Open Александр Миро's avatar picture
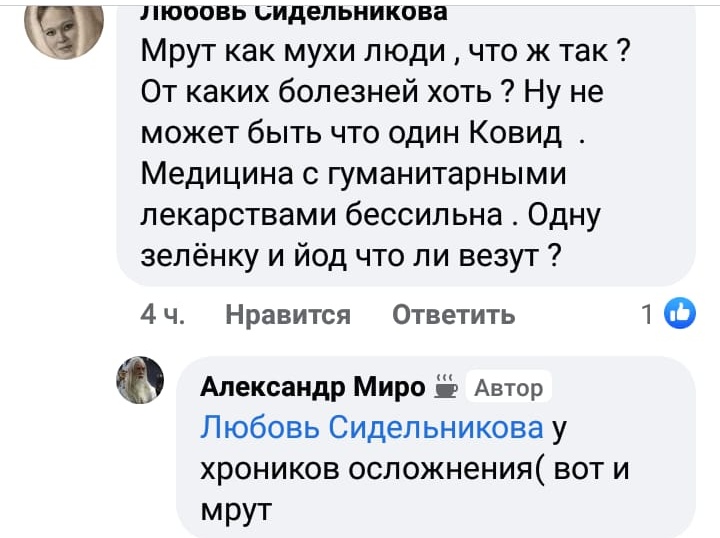This screenshot has width=720, height=538. tap(140, 379)
